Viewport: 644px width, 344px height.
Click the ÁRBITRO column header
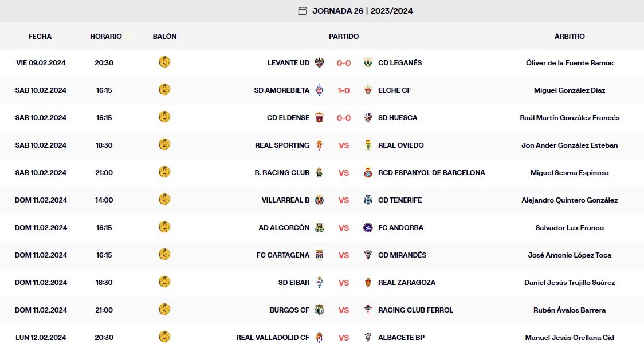coord(570,37)
